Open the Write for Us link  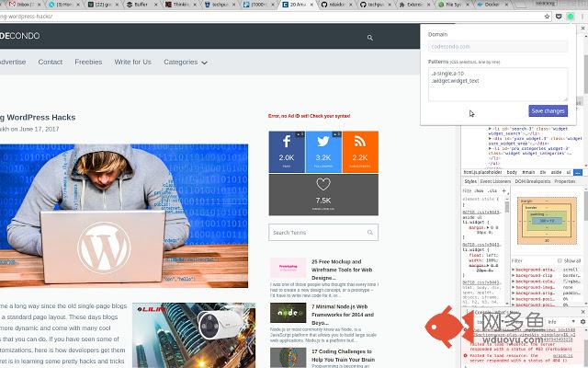click(132, 62)
